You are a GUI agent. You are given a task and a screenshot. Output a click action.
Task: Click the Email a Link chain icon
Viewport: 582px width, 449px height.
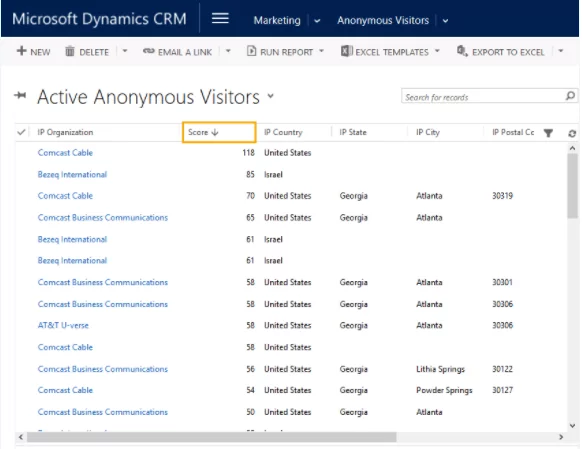(x=148, y=51)
